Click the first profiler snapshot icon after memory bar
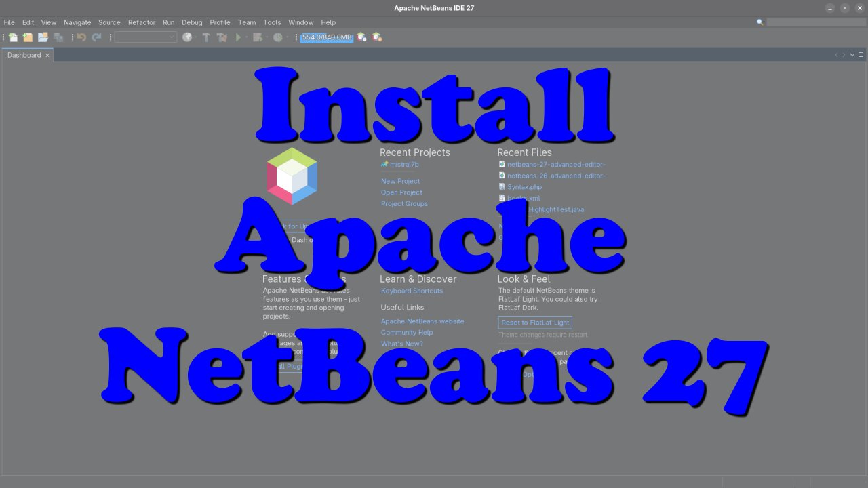 point(362,37)
